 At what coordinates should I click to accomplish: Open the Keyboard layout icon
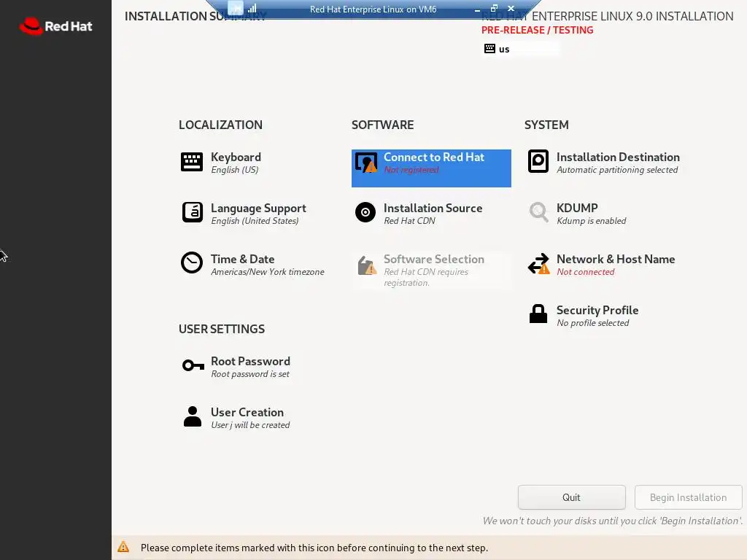tap(192, 162)
